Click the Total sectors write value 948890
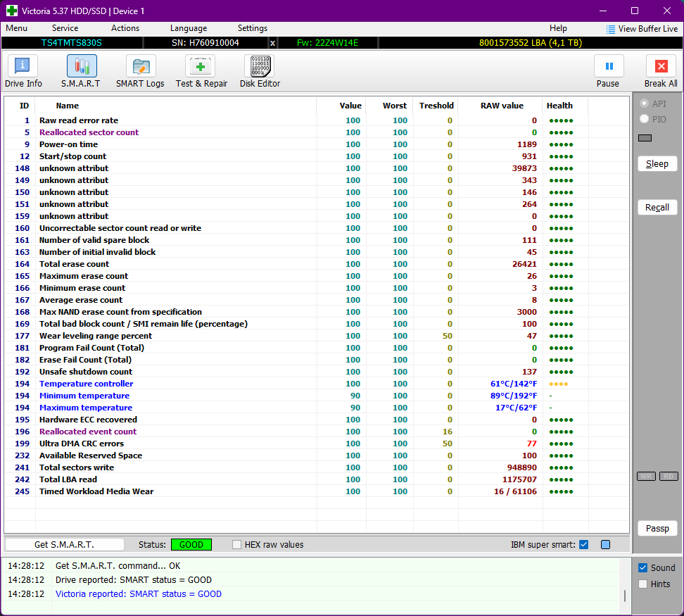Screen dimensions: 684x616 tap(521, 467)
